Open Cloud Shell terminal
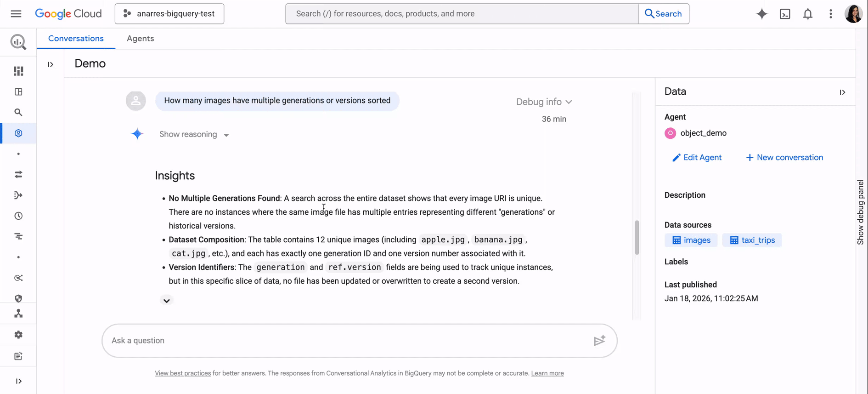Viewport: 868px width, 394px height. (x=785, y=14)
